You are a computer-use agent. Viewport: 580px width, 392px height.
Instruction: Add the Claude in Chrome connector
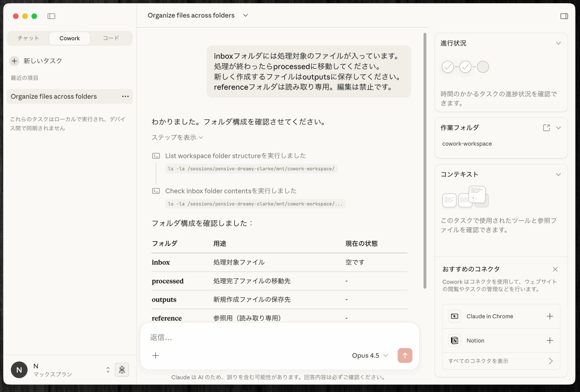[550, 316]
